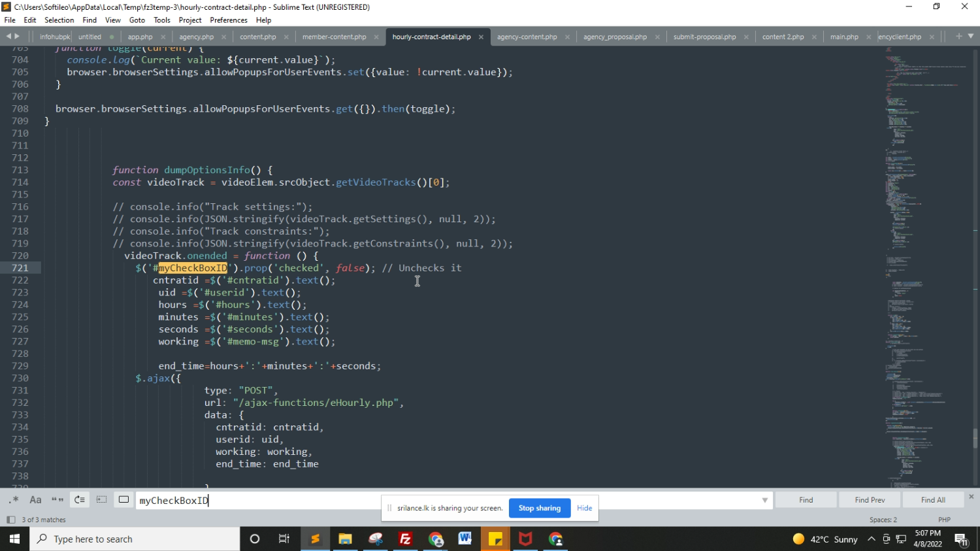This screenshot has height=551, width=980.
Task: Click the Find Prev button
Action: pos(870,500)
